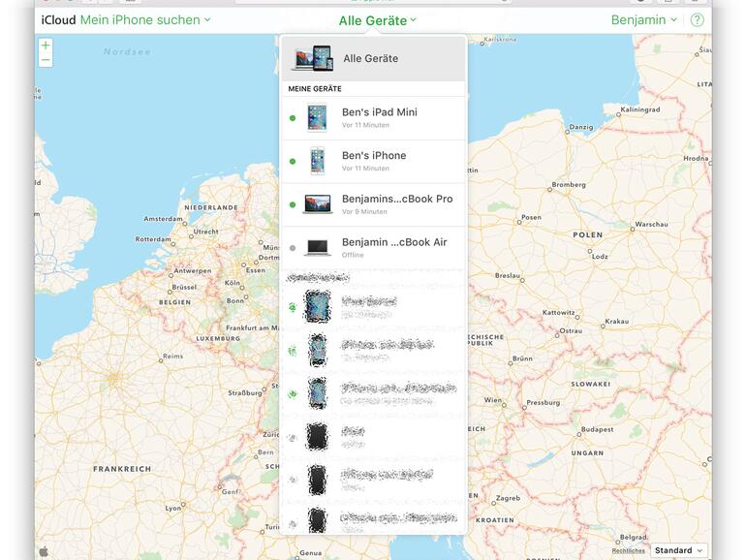The width and height of the screenshot is (746, 560).
Task: Click the Warschau city marker on map
Action: tap(633, 230)
